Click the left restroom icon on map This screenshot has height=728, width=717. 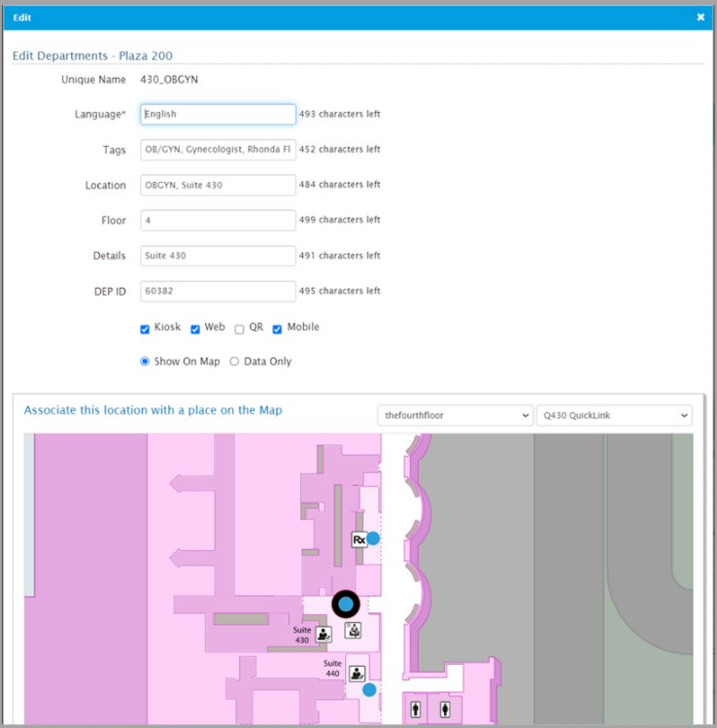416,709
